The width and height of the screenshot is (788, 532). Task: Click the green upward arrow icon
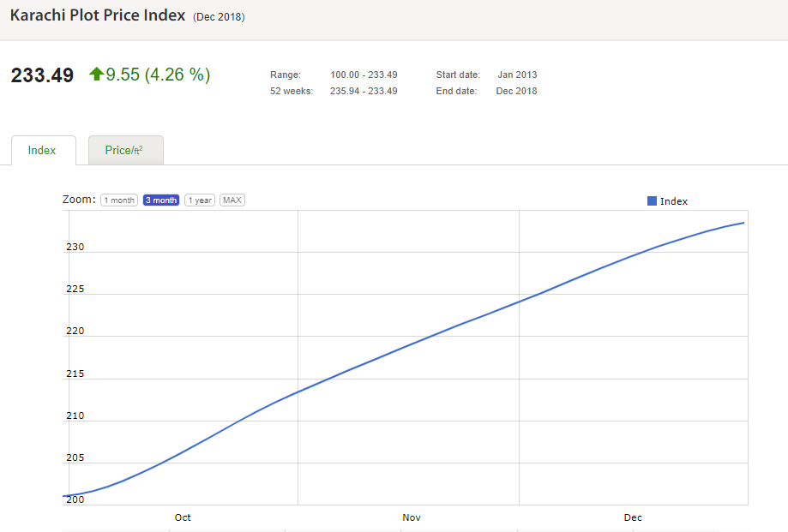[x=96, y=75]
